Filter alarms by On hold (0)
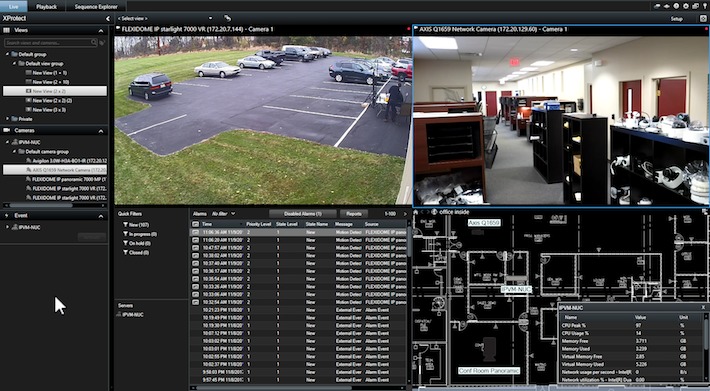Screen dimensions: 710x391 click(x=137, y=243)
